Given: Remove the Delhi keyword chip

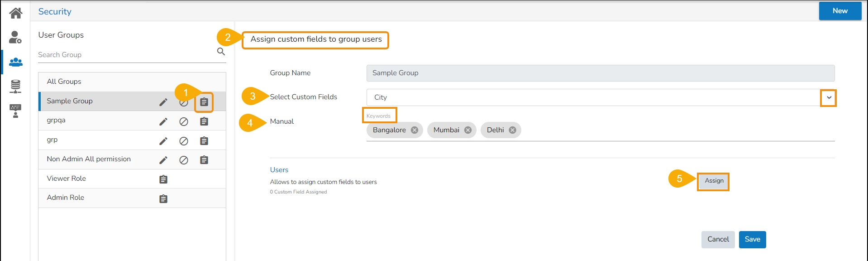Looking at the screenshot, I should [x=512, y=130].
